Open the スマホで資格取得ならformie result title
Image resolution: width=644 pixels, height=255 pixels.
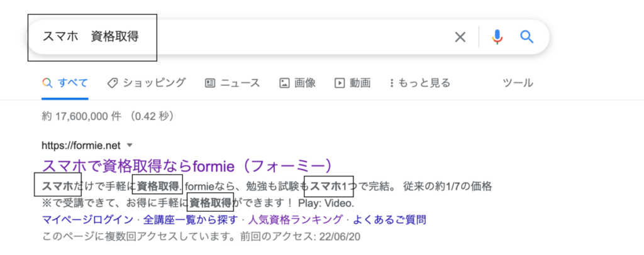(x=186, y=166)
